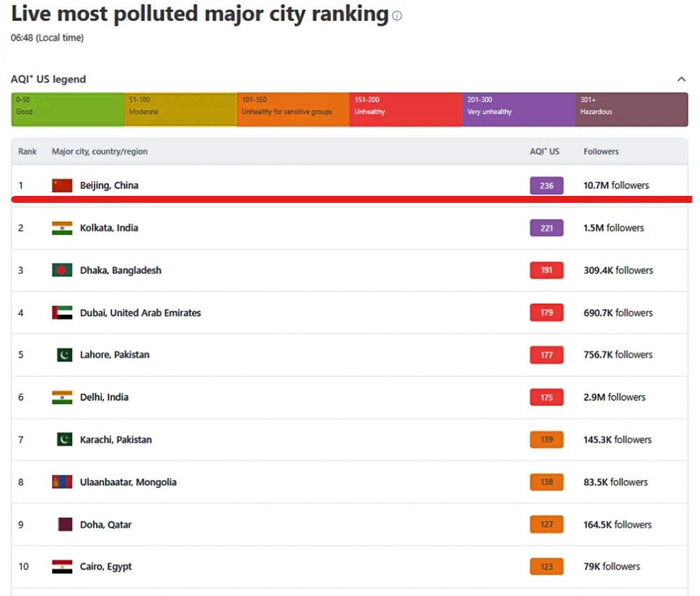Click the United Arab Emirates flag

coord(62,313)
